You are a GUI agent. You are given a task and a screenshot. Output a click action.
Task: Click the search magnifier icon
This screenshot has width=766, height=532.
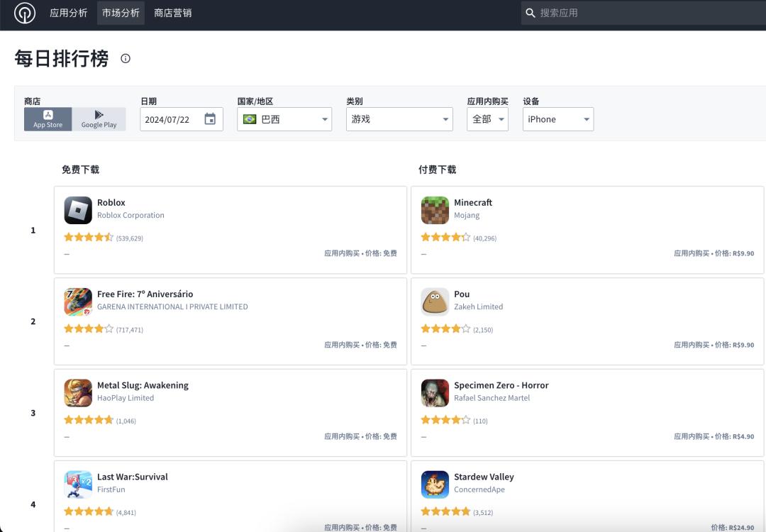531,13
